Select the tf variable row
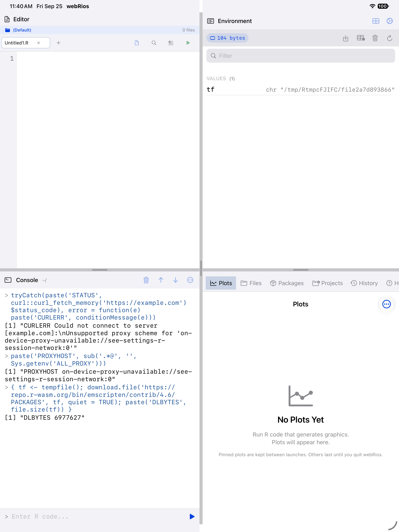This screenshot has height=532, width=399. click(x=301, y=90)
